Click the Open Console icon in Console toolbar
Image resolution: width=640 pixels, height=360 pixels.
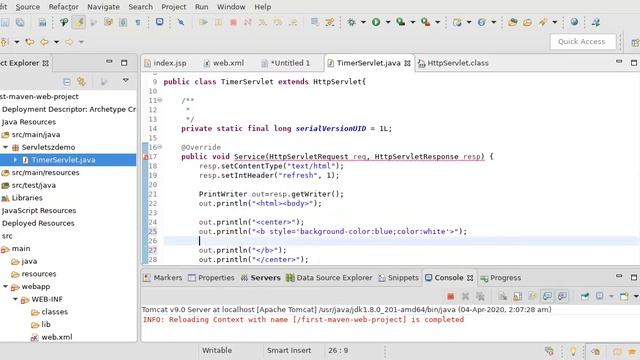pos(624,296)
